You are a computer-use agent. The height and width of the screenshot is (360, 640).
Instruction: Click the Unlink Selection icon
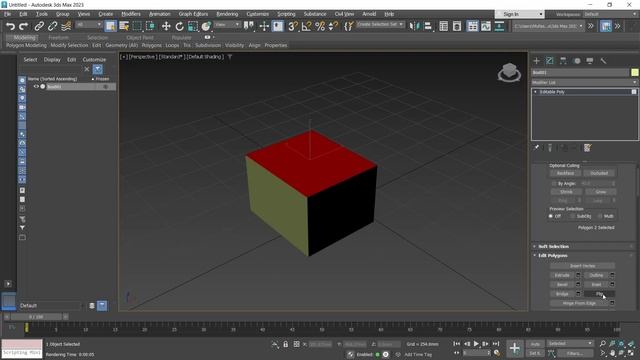coord(52,26)
